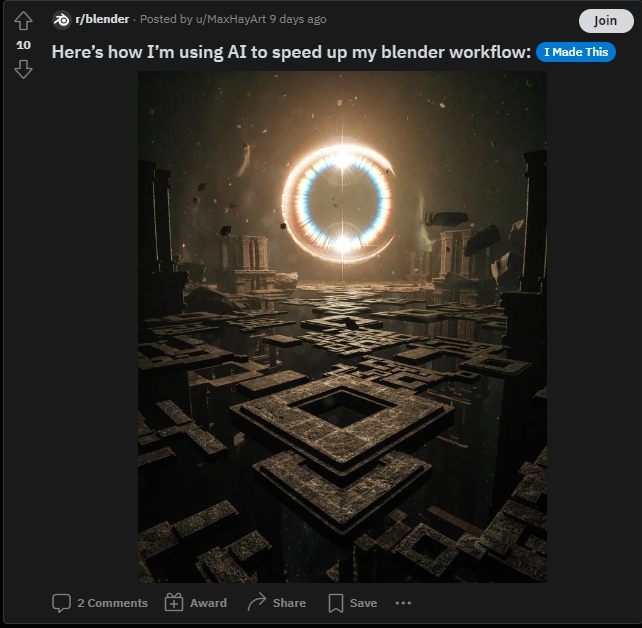
Task: Filter by 'I Made This' flair
Action: (575, 52)
